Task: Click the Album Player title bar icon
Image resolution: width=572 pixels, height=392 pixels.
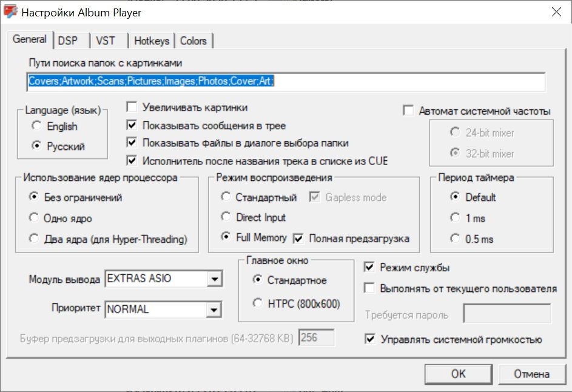Action: pos(10,13)
